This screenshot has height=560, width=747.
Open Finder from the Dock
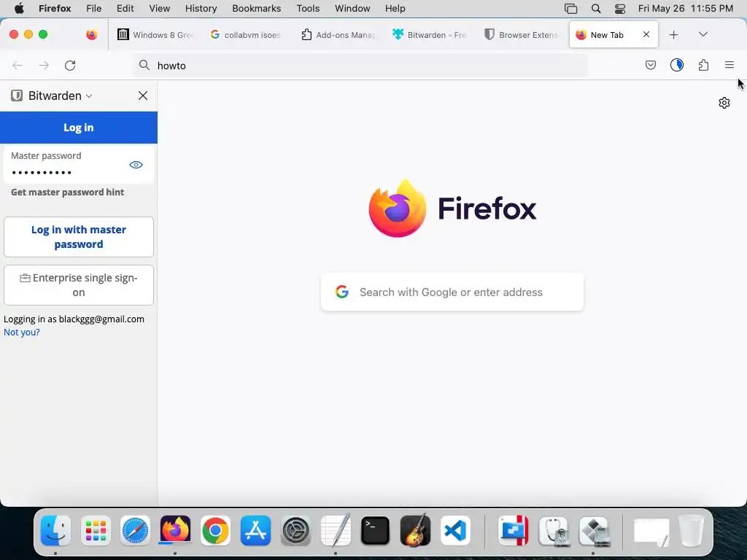[x=55, y=531]
